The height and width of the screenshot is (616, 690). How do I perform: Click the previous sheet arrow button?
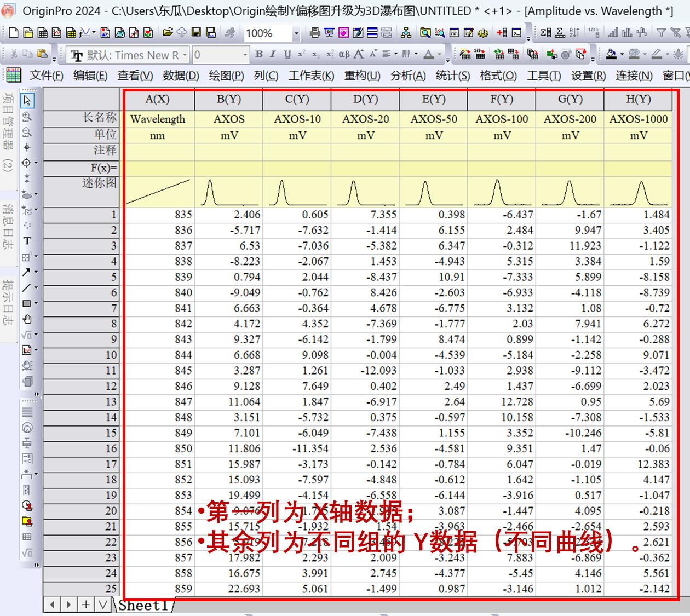[53, 605]
